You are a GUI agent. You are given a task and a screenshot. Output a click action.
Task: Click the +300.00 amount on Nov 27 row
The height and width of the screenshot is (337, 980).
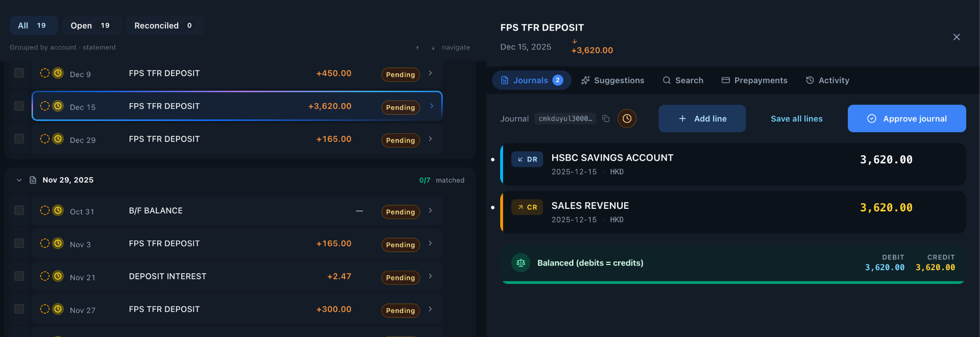[334, 309]
